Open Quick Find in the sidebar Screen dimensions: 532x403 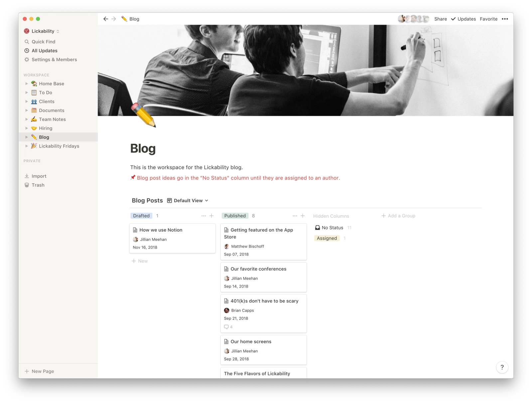(58, 42)
